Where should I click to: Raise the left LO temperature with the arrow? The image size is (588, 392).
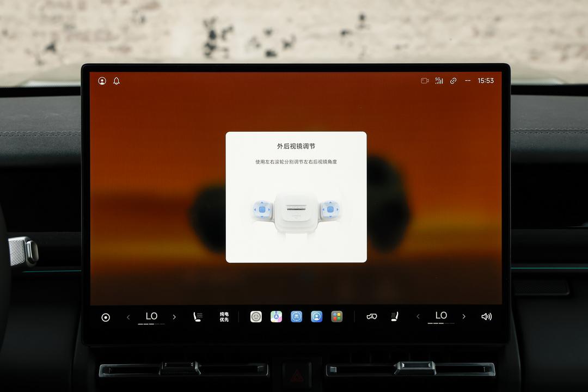pos(174,317)
